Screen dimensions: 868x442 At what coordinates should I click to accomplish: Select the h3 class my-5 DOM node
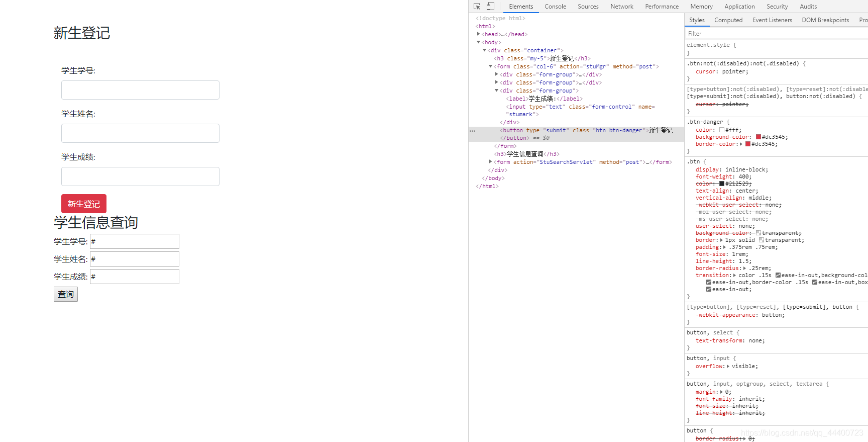click(542, 58)
